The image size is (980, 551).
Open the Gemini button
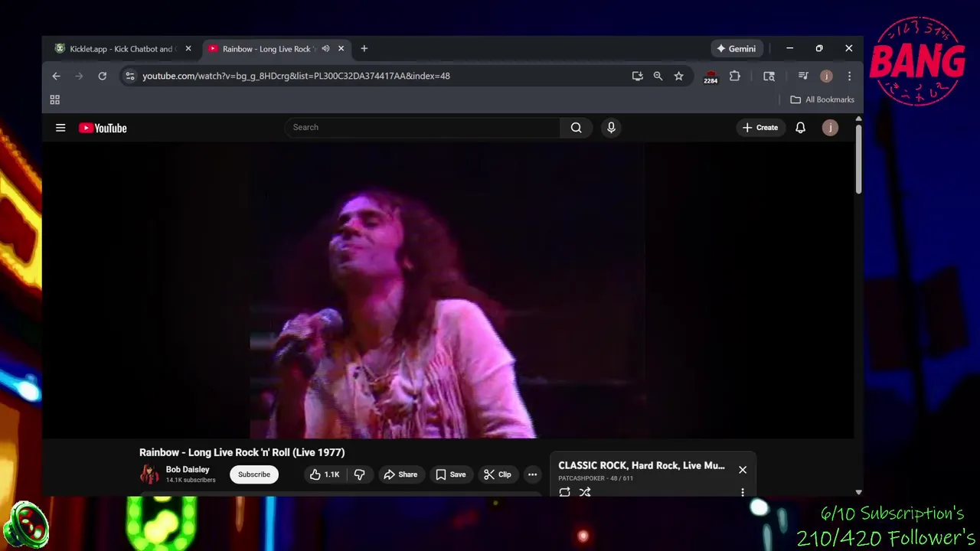coord(736,49)
